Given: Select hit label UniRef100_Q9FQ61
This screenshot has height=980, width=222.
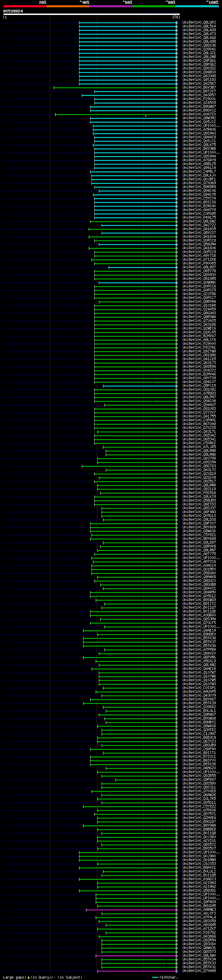Looking at the screenshot, I should pos(199,60).
